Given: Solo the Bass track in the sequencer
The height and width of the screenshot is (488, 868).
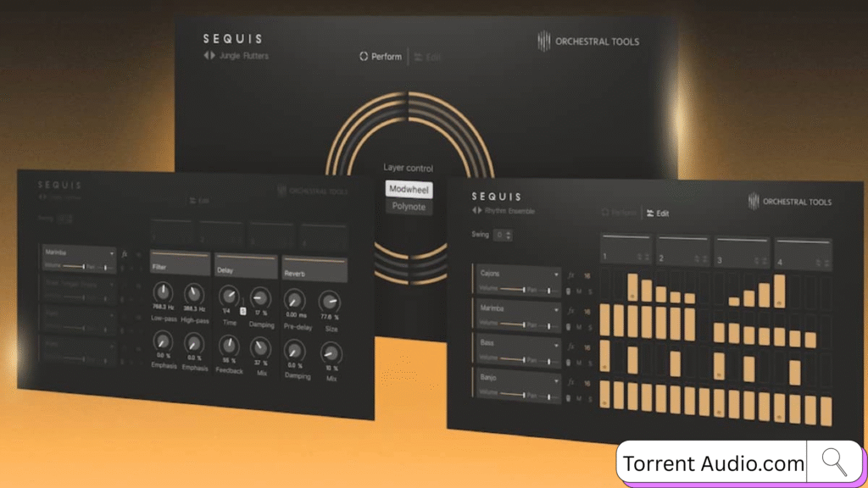Looking at the screenshot, I should coord(589,363).
